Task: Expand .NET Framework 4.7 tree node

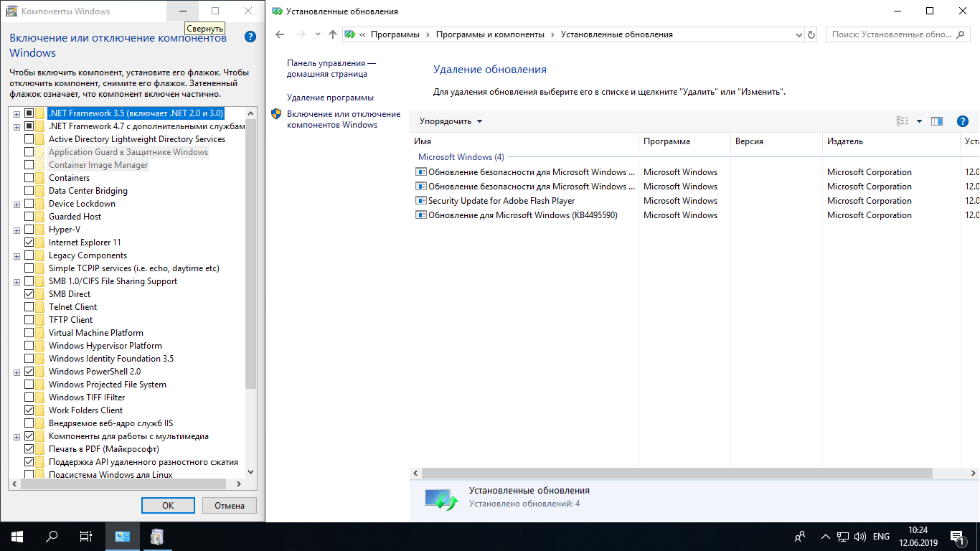Action: coord(17,126)
